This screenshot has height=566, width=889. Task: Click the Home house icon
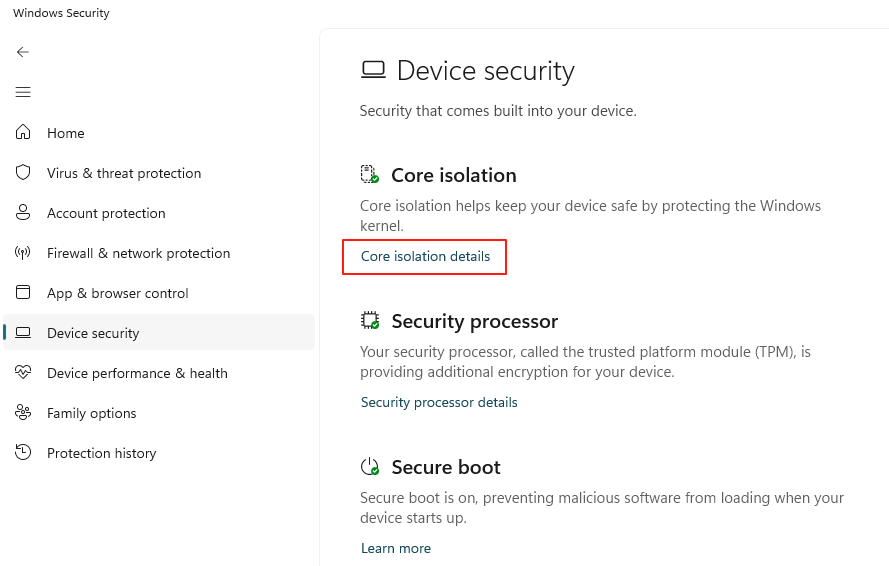[x=23, y=133]
